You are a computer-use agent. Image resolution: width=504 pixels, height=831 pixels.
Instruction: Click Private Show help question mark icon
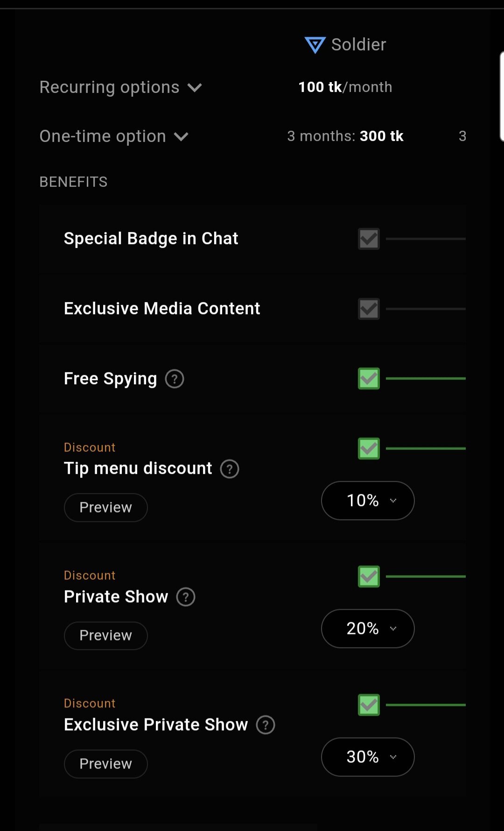(x=186, y=597)
